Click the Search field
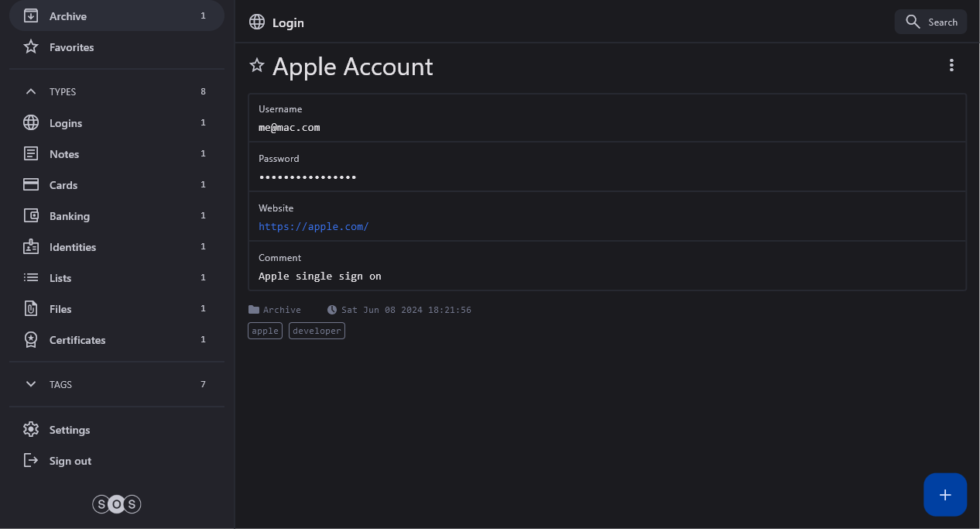The width and height of the screenshot is (980, 529). pyautogui.click(x=931, y=22)
